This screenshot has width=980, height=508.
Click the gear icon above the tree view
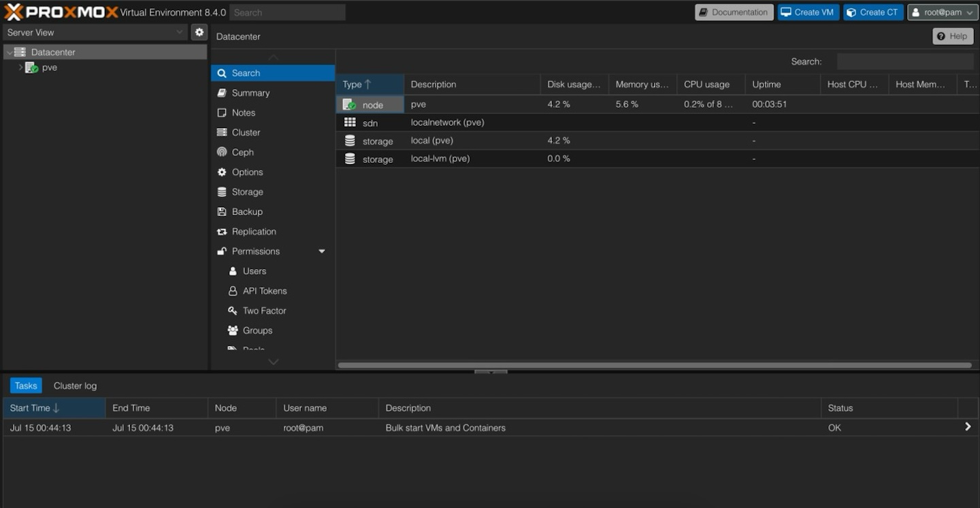(x=199, y=31)
